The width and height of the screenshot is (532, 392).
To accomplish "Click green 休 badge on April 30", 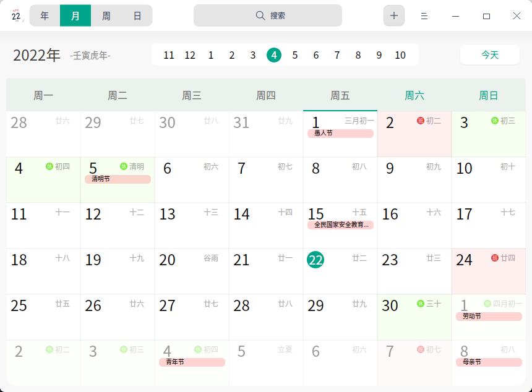I will point(421,304).
